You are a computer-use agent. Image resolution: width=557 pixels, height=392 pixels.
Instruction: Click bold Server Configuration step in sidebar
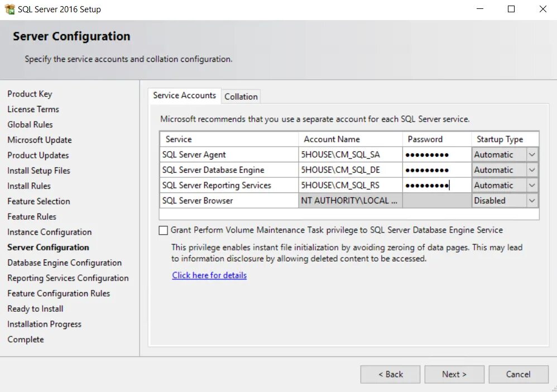pos(48,247)
